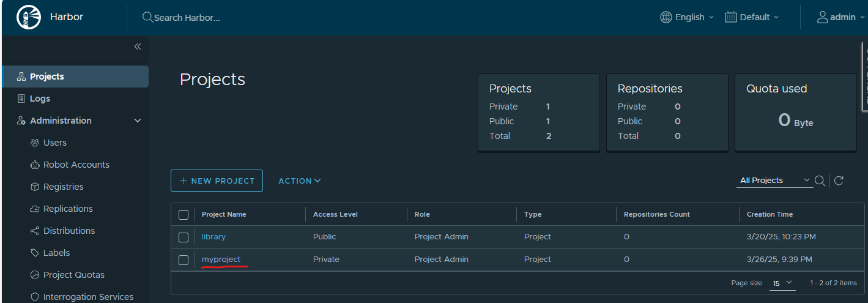Click the project filter search icon
The width and height of the screenshot is (868, 303).
coord(820,181)
